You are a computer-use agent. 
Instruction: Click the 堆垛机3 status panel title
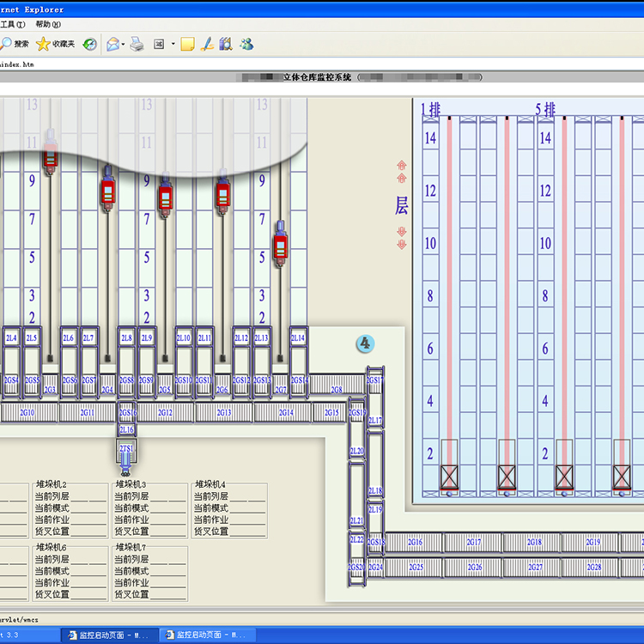[x=131, y=485]
